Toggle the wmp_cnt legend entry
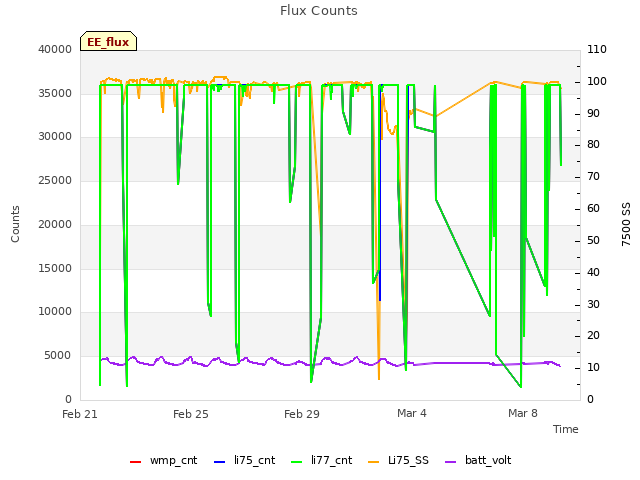The height and width of the screenshot is (480, 640). pyautogui.click(x=163, y=460)
